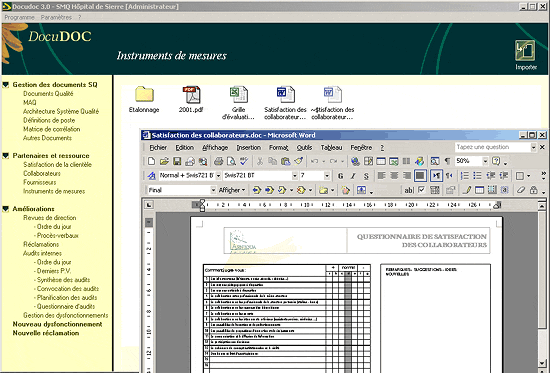Viewport: 550px width, 373px height.
Task: Toggle justify alignment button
Action: [420, 175]
